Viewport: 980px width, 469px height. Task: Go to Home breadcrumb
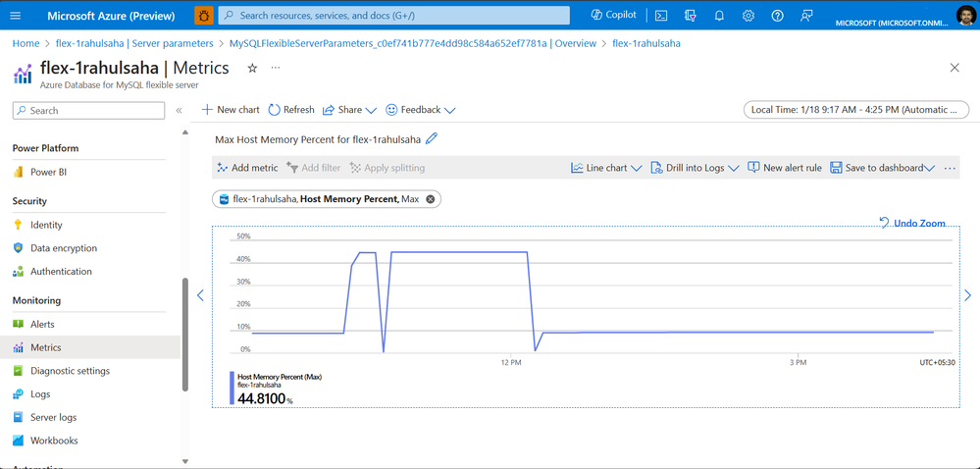pyautogui.click(x=26, y=43)
